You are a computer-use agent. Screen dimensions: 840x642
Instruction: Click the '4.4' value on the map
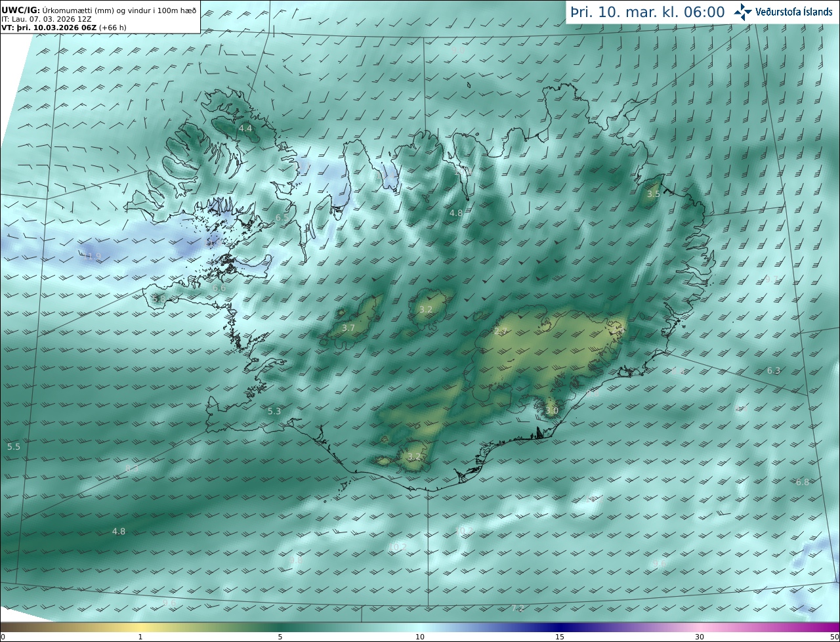click(245, 129)
